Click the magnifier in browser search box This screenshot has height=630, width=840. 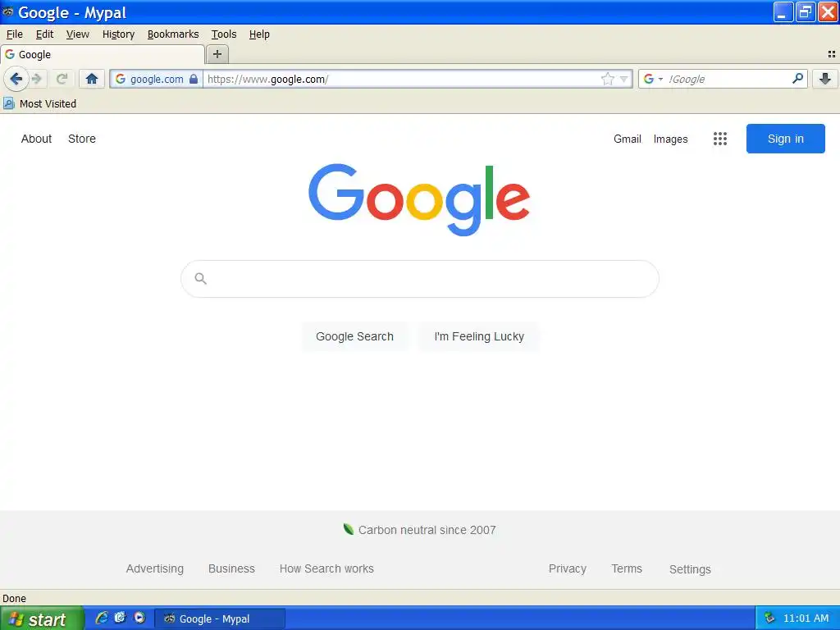pos(797,79)
